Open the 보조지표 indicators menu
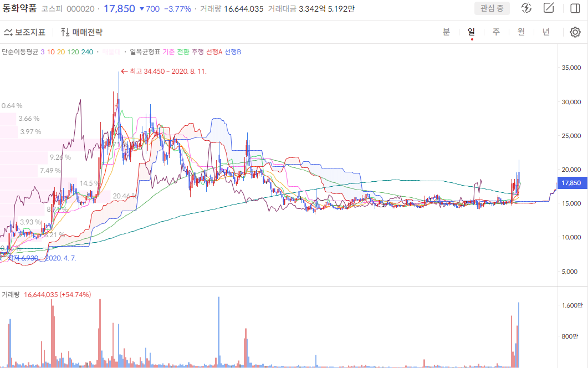The image size is (588, 368). click(x=25, y=32)
